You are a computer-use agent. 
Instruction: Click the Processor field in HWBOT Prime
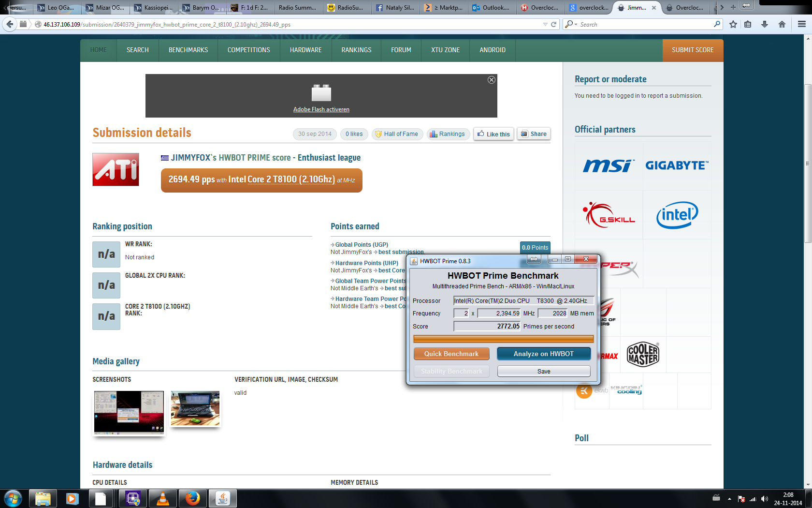pyautogui.click(x=523, y=300)
